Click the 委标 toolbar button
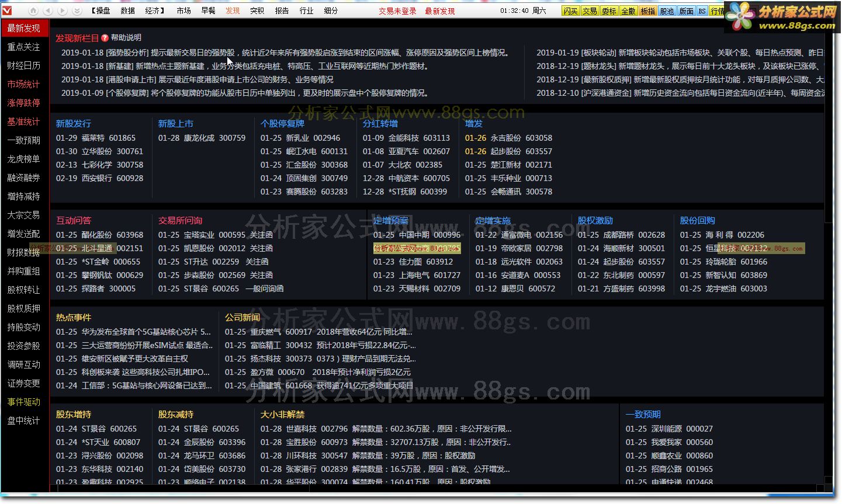The image size is (842, 504). (x=609, y=11)
